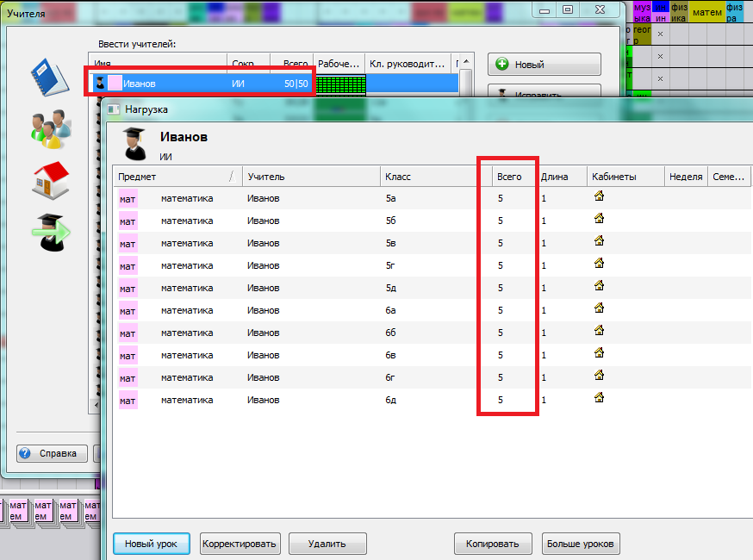The image size is (753, 560).
Task: Open help with the Справка button
Action: (x=52, y=453)
